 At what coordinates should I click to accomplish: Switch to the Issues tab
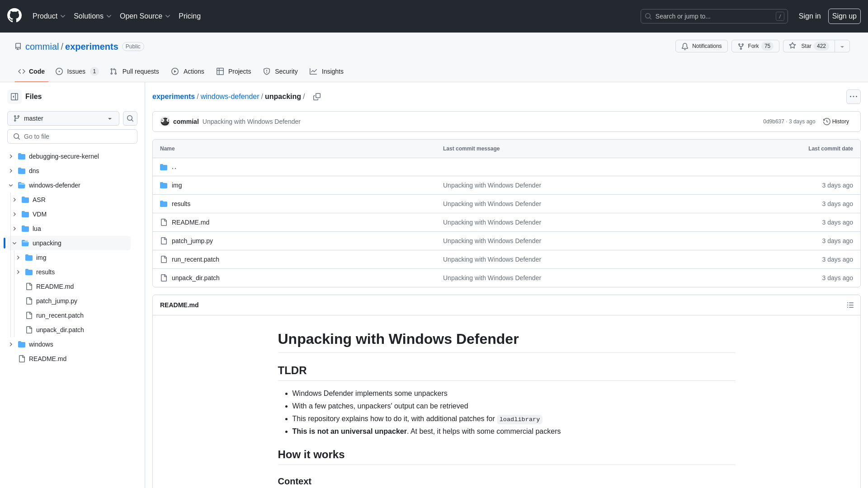[77, 71]
